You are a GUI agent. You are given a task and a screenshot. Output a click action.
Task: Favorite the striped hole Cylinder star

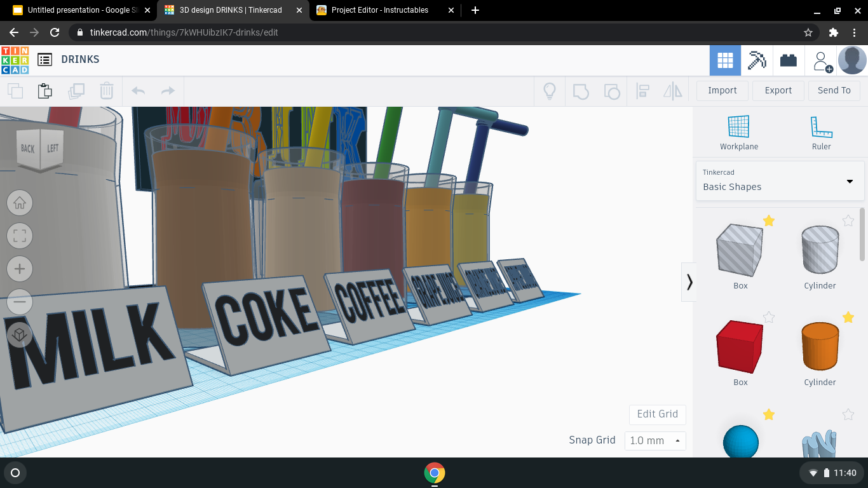pyautogui.click(x=848, y=220)
